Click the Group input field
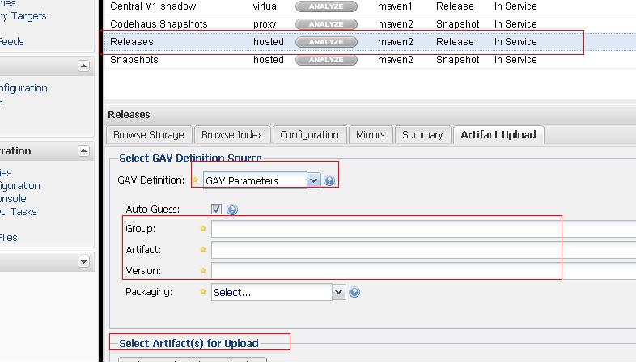The height and width of the screenshot is (364, 636). coord(421,230)
